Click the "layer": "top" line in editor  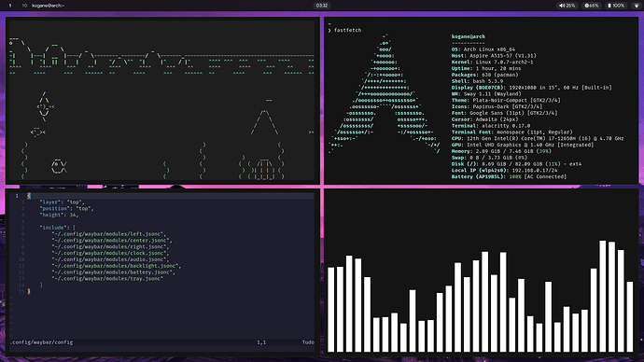coord(62,202)
